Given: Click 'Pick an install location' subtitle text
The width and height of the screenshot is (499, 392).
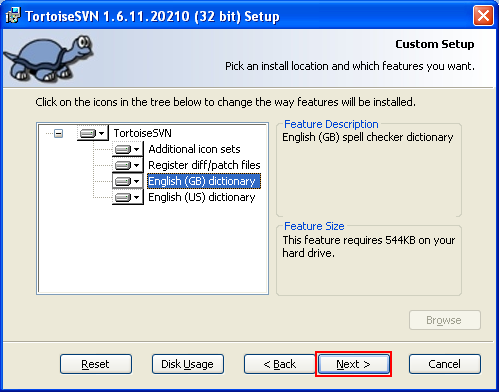Looking at the screenshot, I should tap(350, 66).
